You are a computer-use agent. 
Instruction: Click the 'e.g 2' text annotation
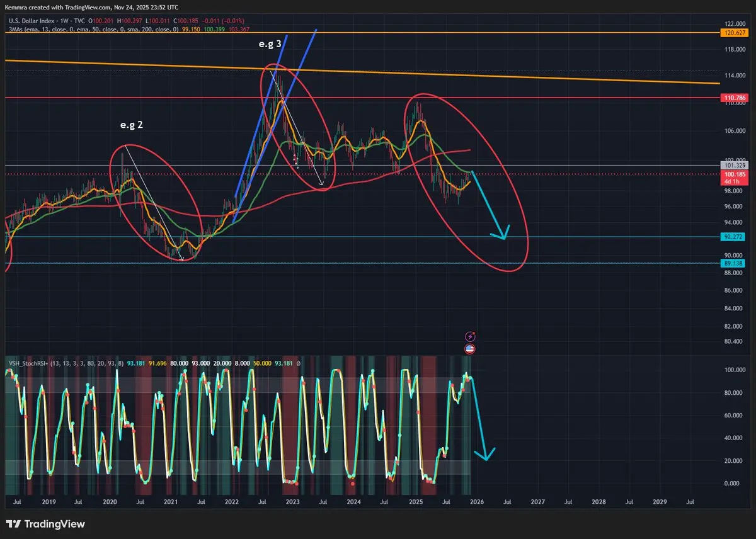click(131, 125)
